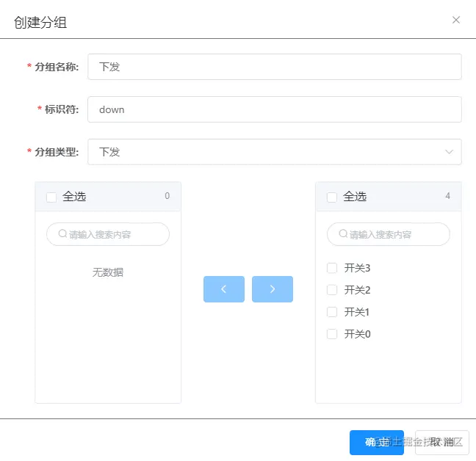Screen dimensions: 476x461
Task: Click the 无数据 text in left panel
Action: (x=108, y=272)
